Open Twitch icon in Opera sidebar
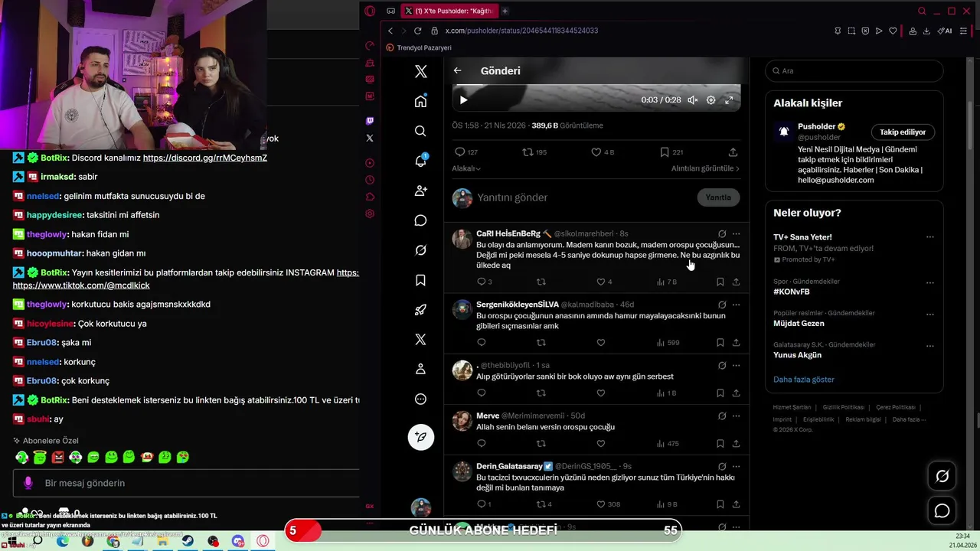The height and width of the screenshot is (551, 980). [x=370, y=120]
